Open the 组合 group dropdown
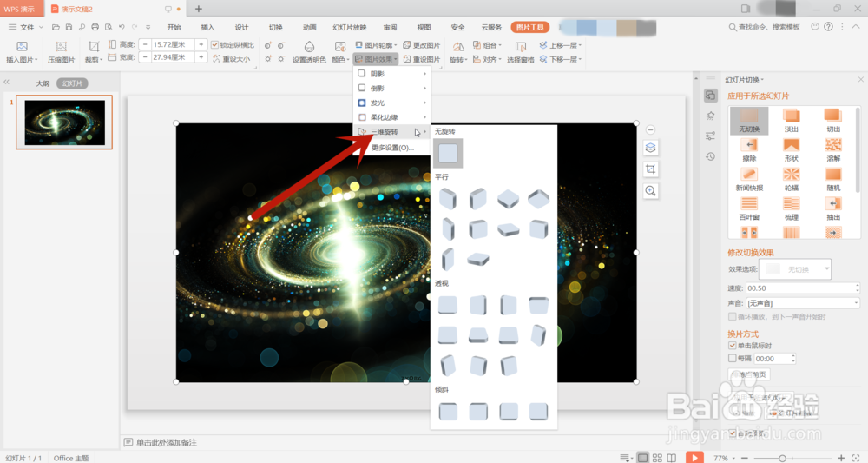Viewport: 868px width, 463px height. click(x=487, y=45)
